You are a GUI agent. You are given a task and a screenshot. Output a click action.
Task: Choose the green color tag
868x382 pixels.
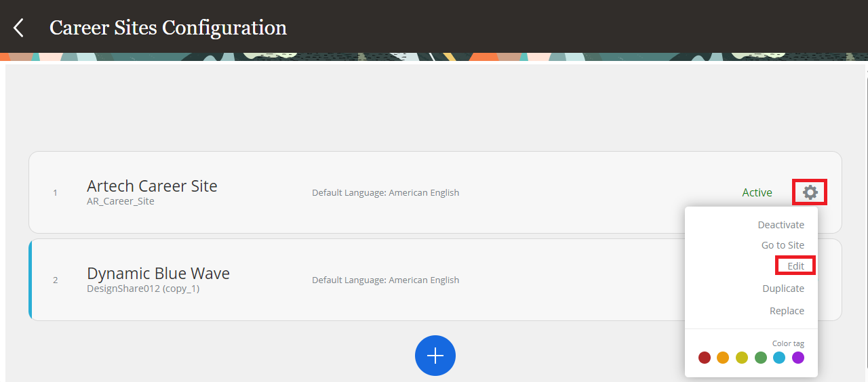[x=761, y=358]
